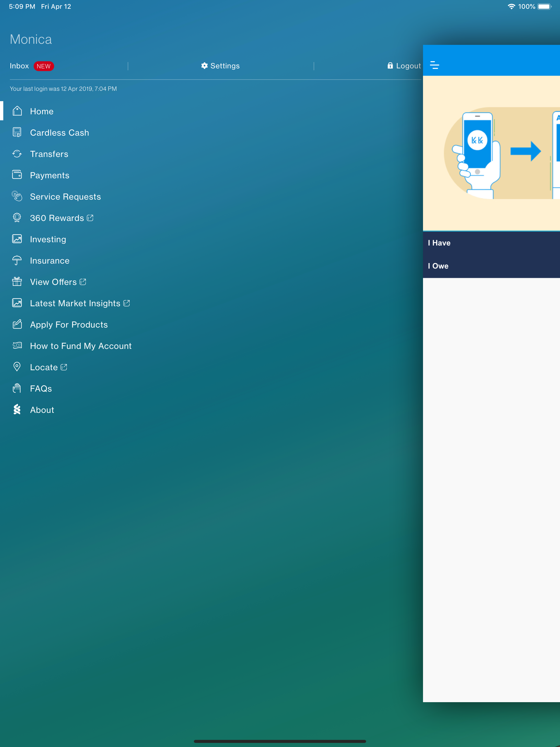Open the About page

(x=42, y=410)
